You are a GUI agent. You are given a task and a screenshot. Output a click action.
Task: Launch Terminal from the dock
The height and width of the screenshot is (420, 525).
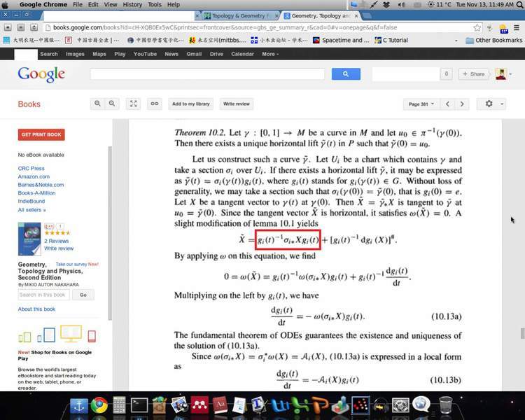(x=139, y=405)
